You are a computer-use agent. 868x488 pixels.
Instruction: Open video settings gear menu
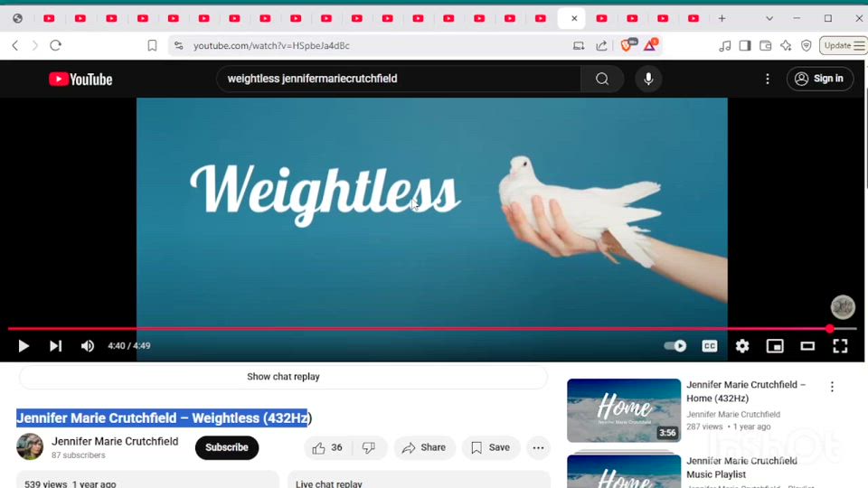pyautogui.click(x=742, y=346)
